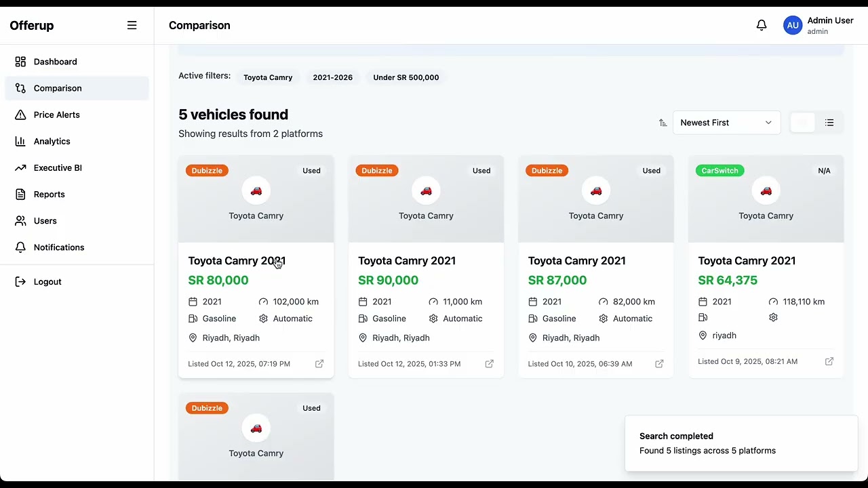Open external link for SR 80,000 Camry
868x488 pixels.
click(x=319, y=364)
